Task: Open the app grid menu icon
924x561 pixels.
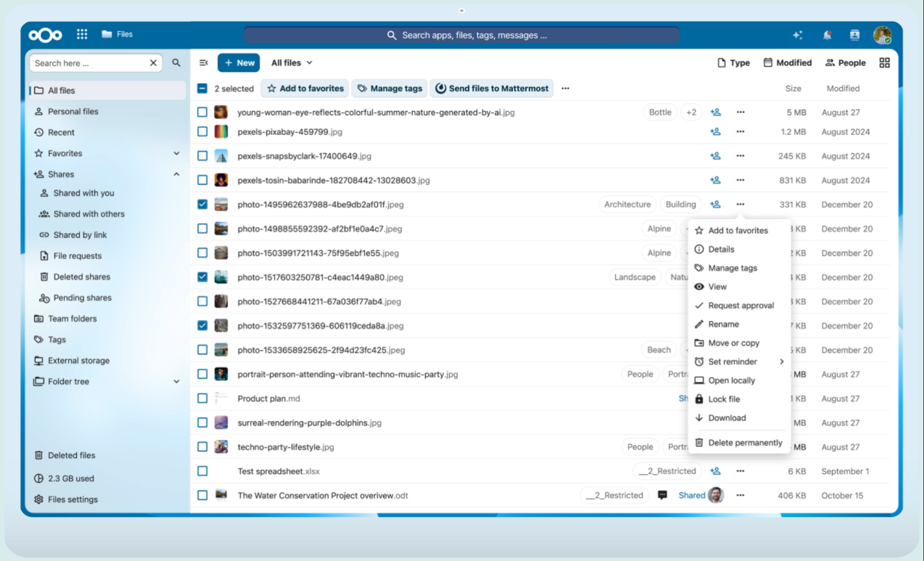Action: (82, 34)
